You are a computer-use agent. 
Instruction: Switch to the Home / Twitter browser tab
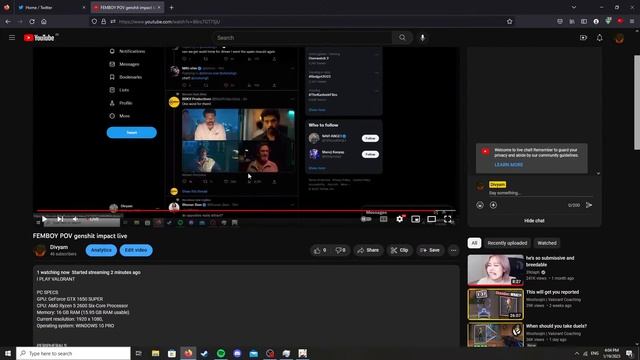51,7
